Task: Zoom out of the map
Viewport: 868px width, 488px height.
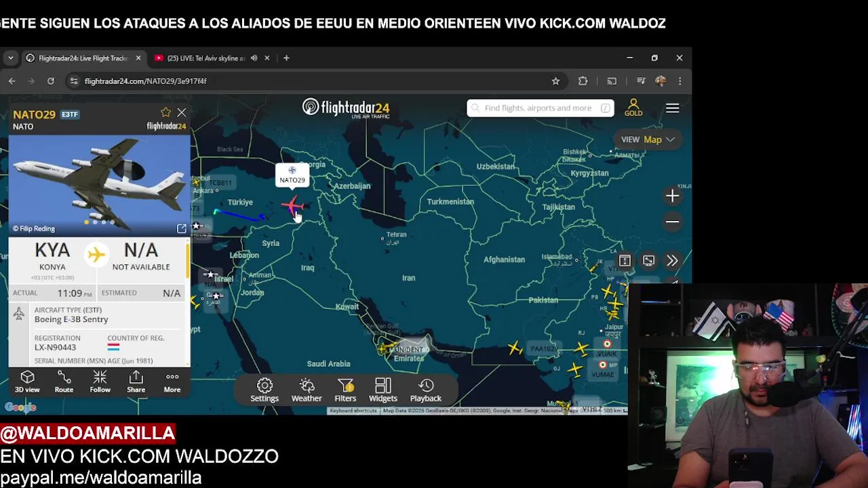Action: coord(672,222)
